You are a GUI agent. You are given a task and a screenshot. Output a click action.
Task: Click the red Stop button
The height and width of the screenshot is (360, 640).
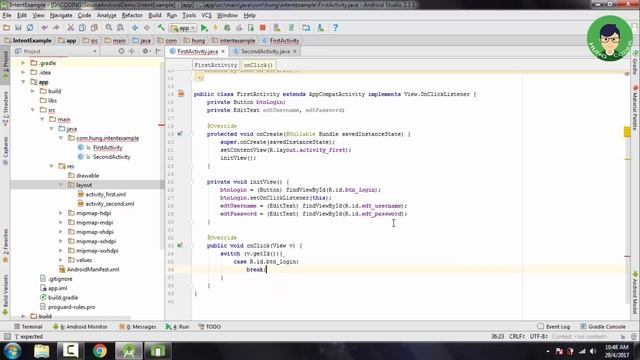263,28
